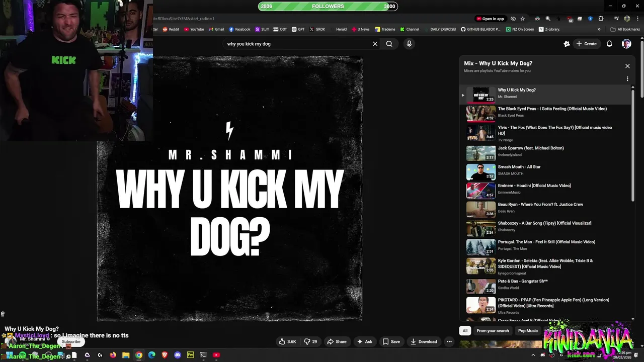Open Microsoft Edge from taskbar
644x362 pixels.
(151, 355)
